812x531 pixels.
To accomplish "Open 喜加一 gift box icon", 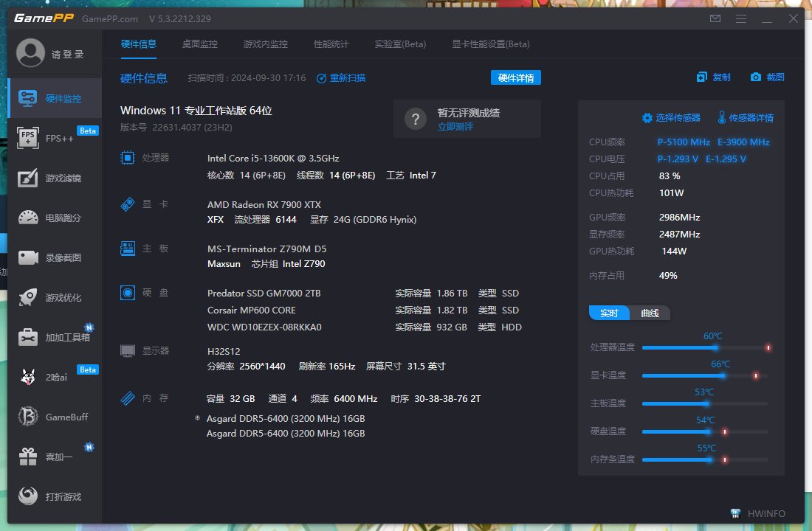I will click(x=28, y=457).
